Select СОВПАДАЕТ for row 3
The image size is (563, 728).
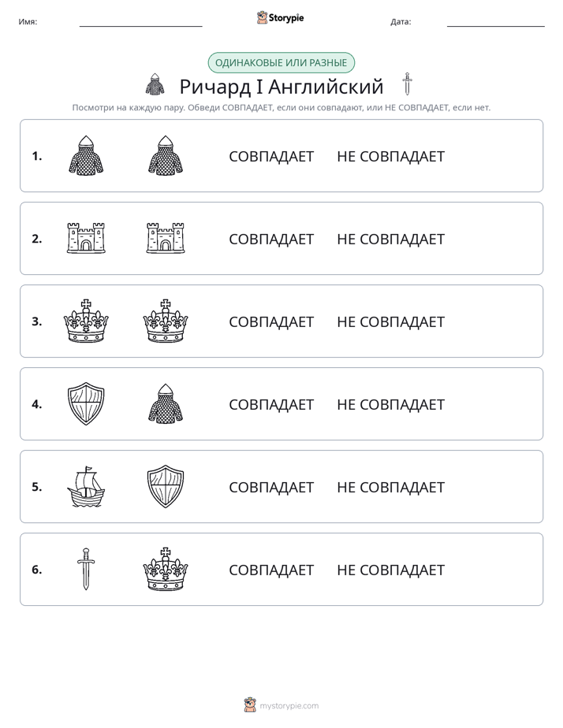pyautogui.click(x=271, y=321)
